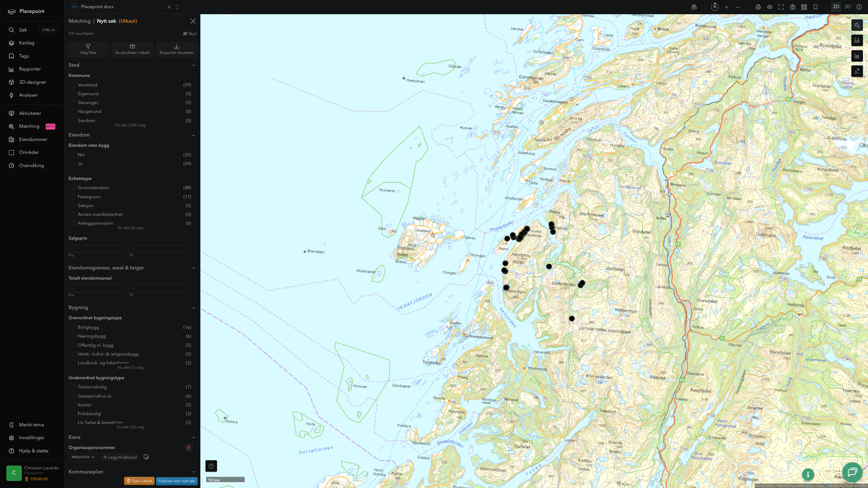This screenshot has width=868, height=488.
Task: Launch the 3D-designer
Action: coord(32,82)
